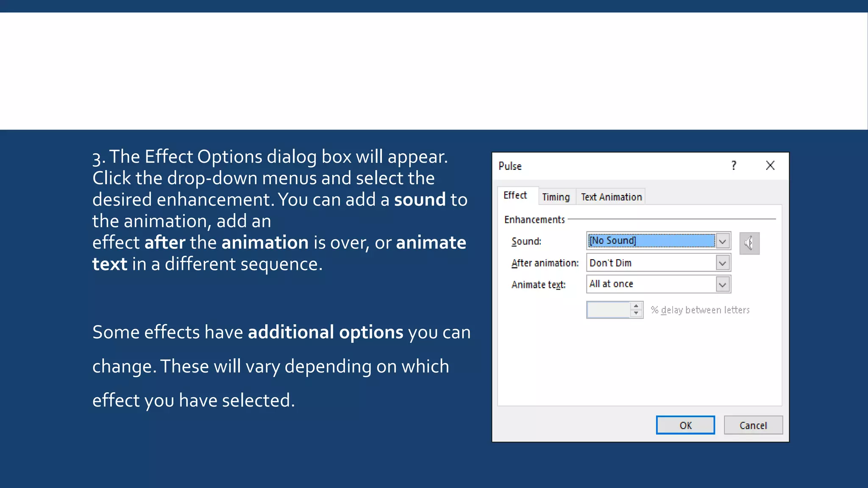Click the Animate text label
Image resolution: width=868 pixels, height=488 pixels.
538,285
